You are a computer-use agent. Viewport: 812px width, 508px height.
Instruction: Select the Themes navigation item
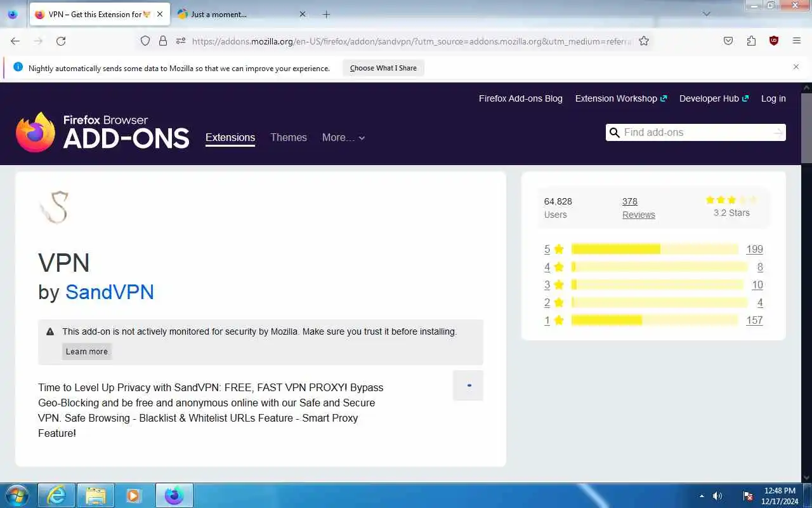coord(289,137)
